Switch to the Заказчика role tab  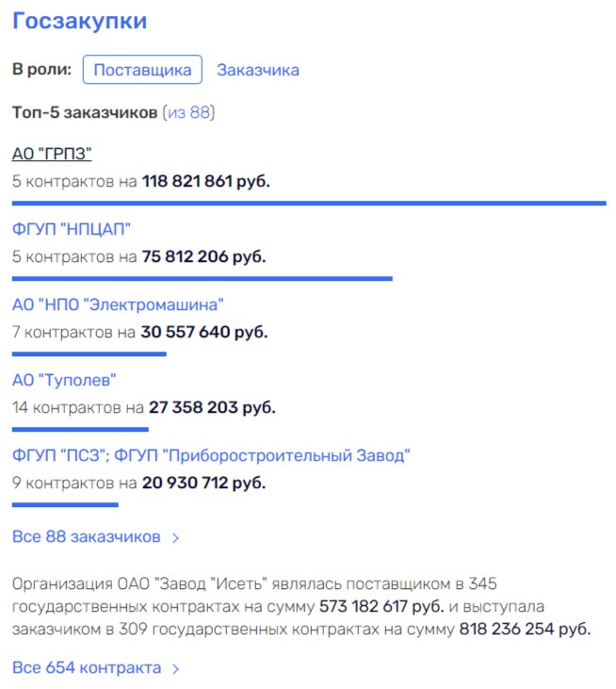coord(258,70)
